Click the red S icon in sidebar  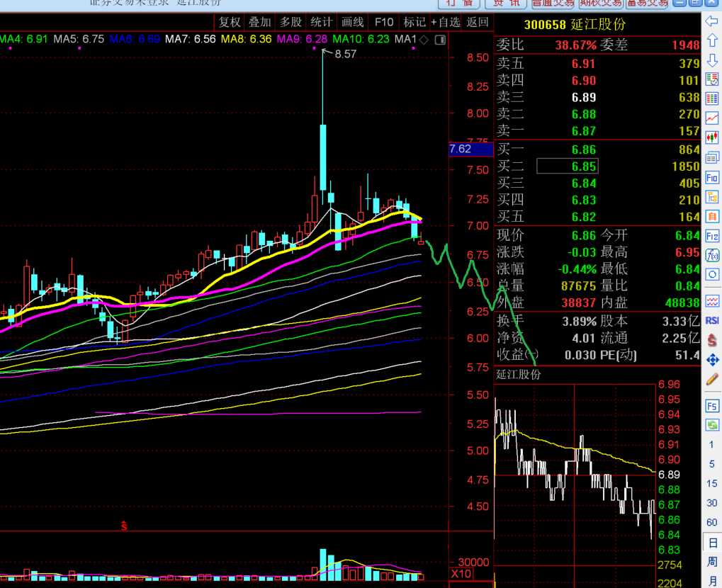[712, 340]
